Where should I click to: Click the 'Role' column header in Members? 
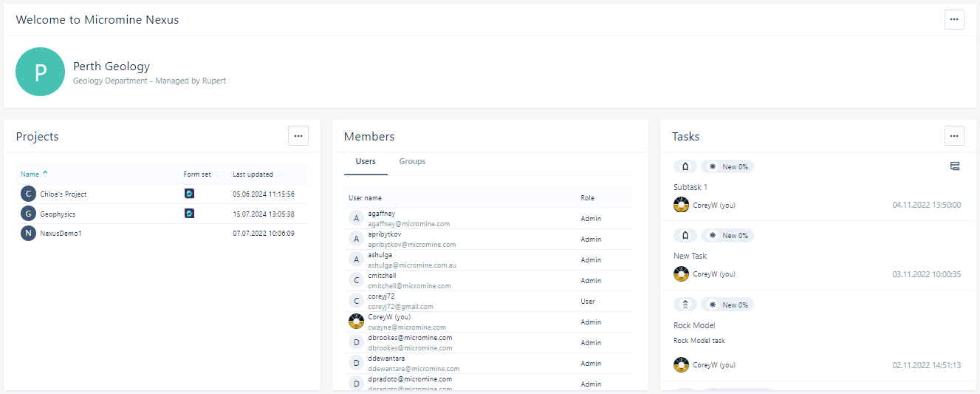[587, 198]
